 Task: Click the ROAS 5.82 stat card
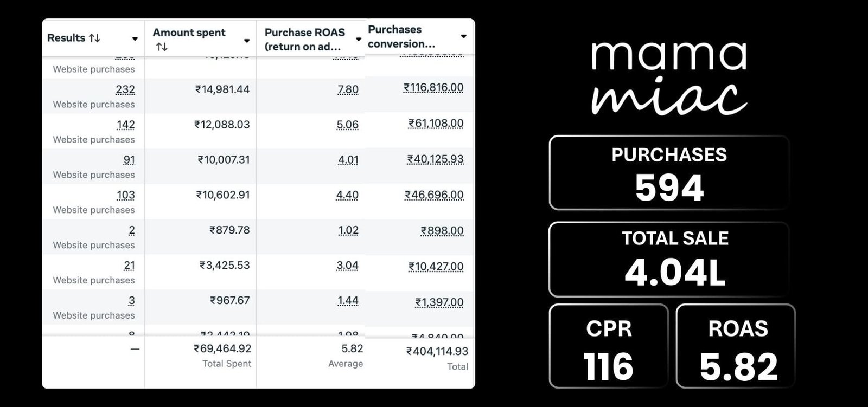[736, 346]
